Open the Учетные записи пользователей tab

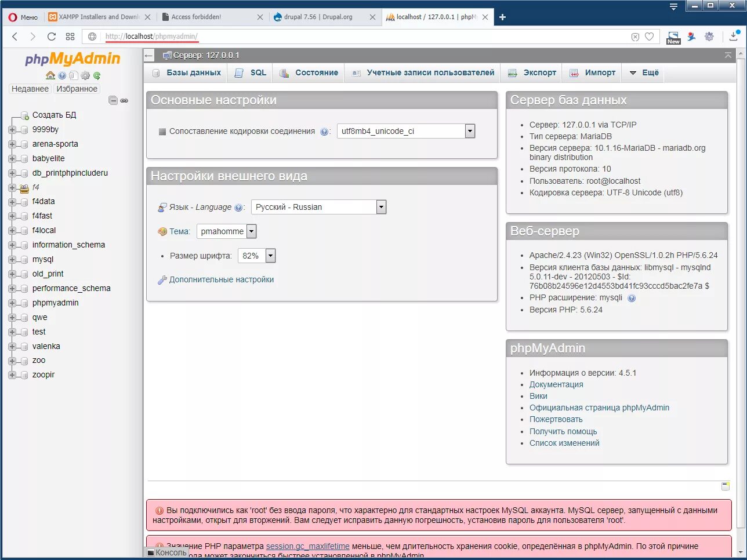[x=423, y=72]
